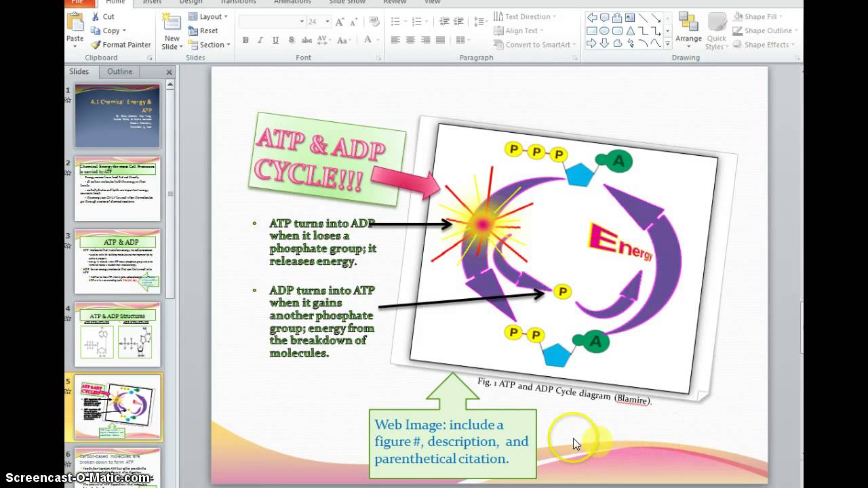Switch to the Design ribbon tab
This screenshot has height=488, width=868.
[191, 2]
